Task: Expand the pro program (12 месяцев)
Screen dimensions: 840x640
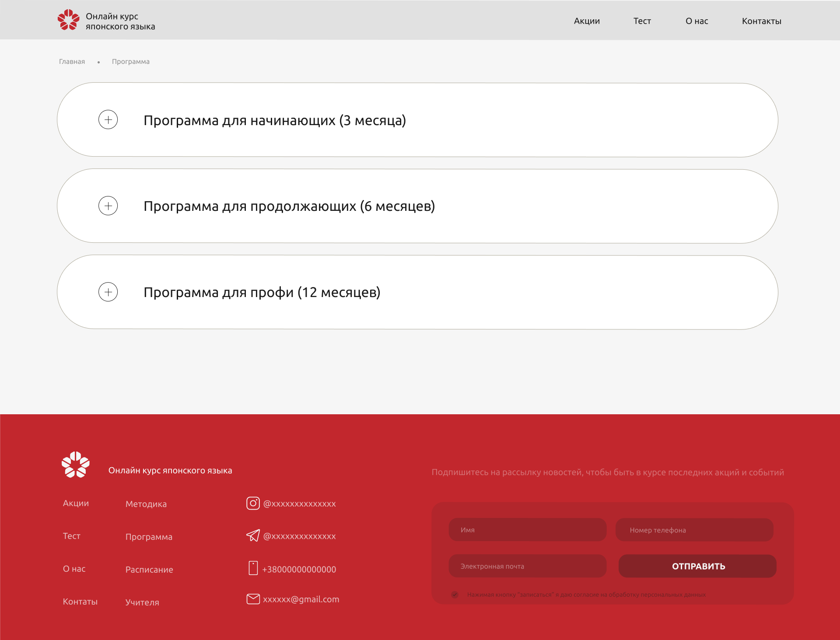Action: click(x=108, y=292)
